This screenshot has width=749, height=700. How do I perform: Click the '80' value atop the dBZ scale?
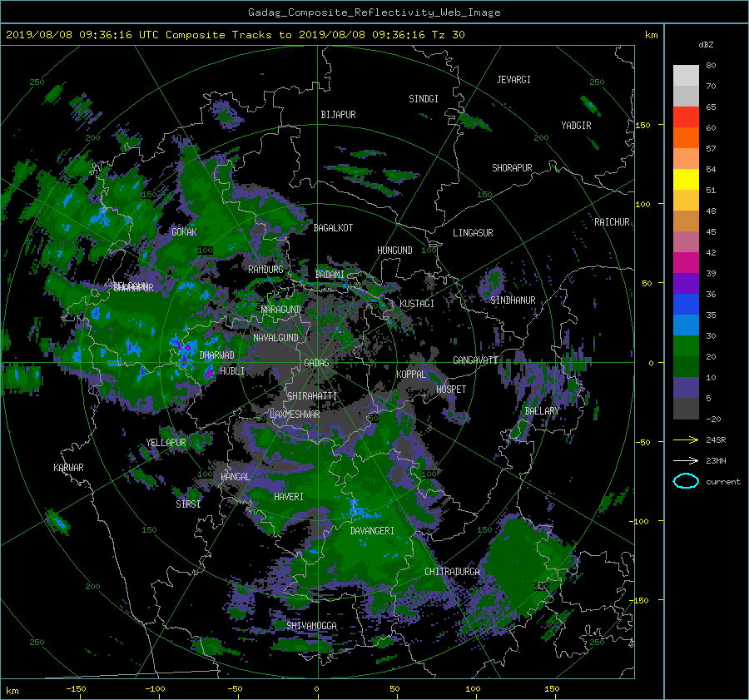pos(711,66)
